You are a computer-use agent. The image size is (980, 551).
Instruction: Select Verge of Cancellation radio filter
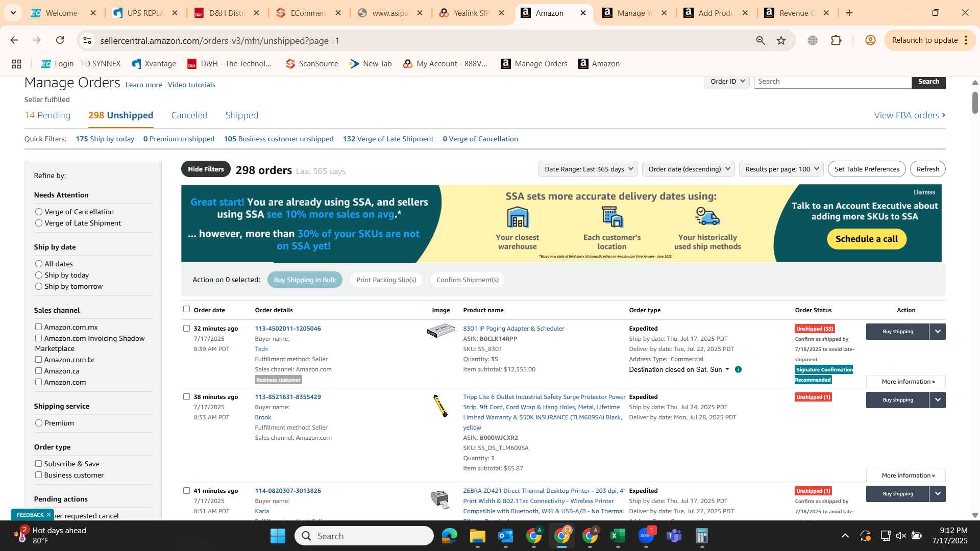pos(39,212)
